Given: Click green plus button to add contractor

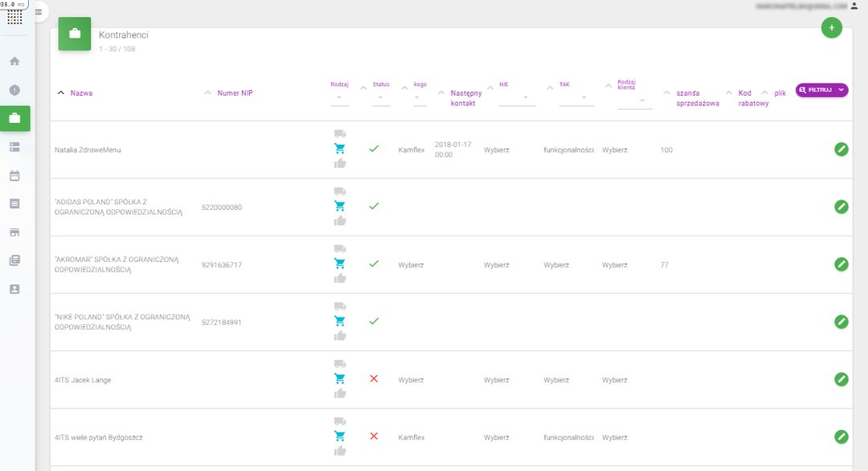Looking at the screenshot, I should point(831,28).
